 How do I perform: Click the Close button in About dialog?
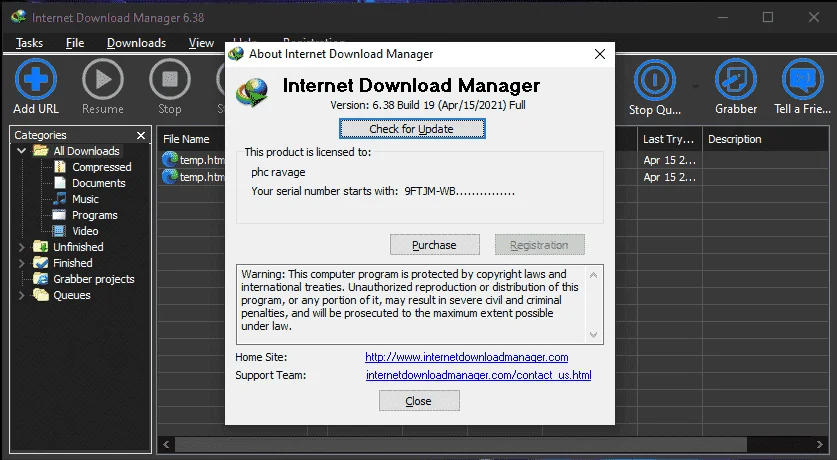pos(419,401)
